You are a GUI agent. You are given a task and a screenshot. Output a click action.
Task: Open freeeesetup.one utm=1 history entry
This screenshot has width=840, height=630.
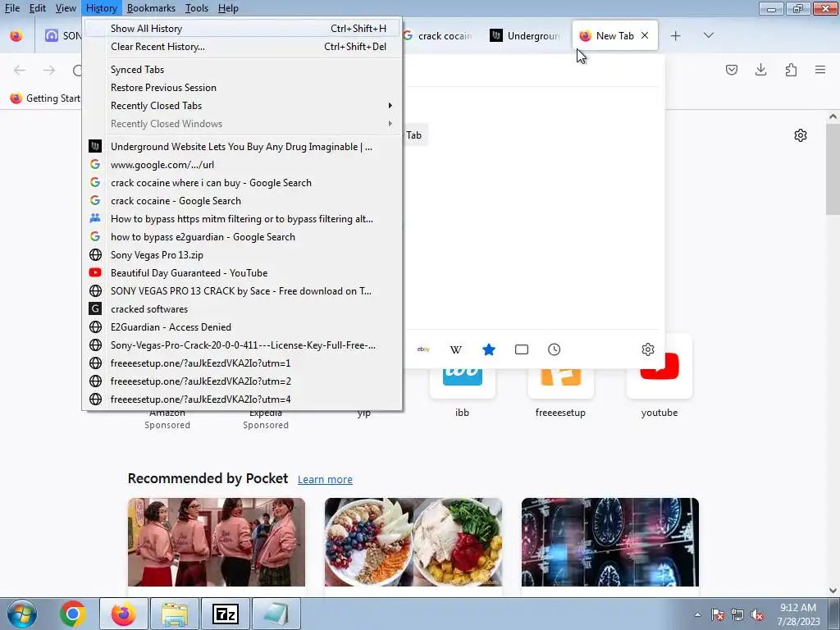coord(242,363)
